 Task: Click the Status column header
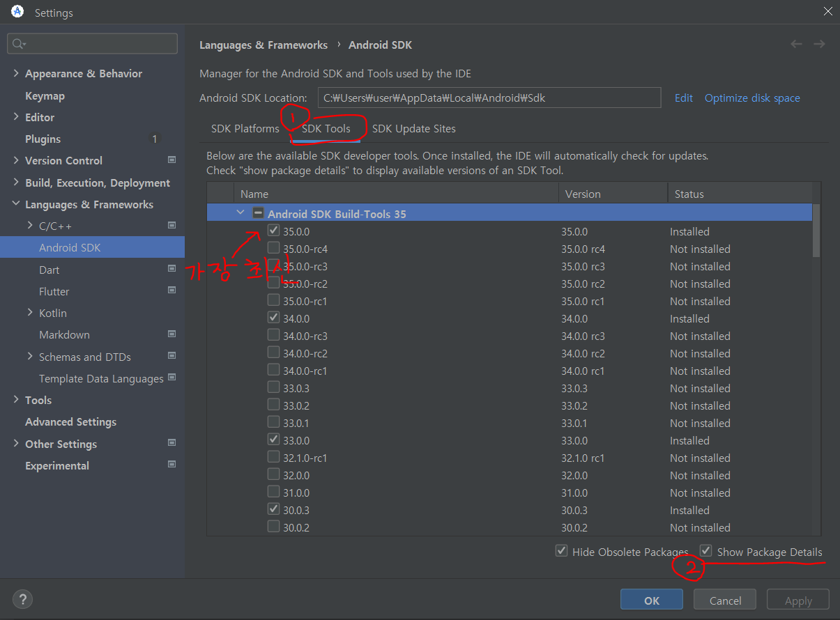[740, 194]
